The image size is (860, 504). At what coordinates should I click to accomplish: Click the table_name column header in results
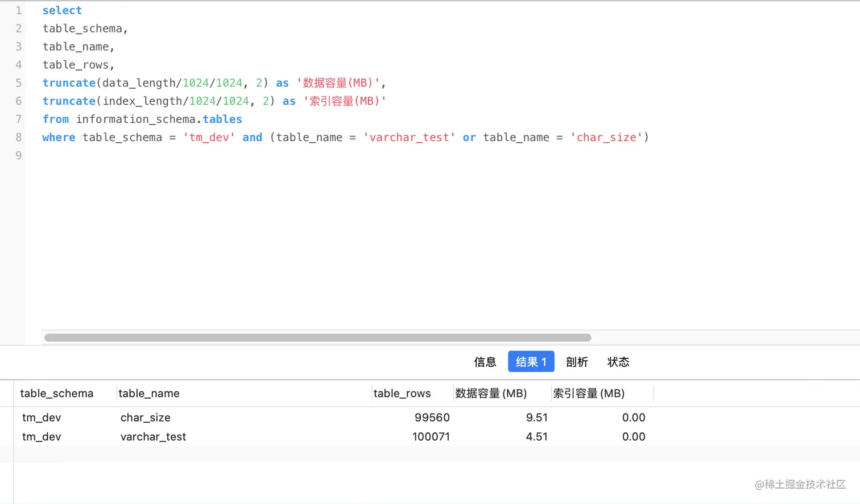pos(149,393)
